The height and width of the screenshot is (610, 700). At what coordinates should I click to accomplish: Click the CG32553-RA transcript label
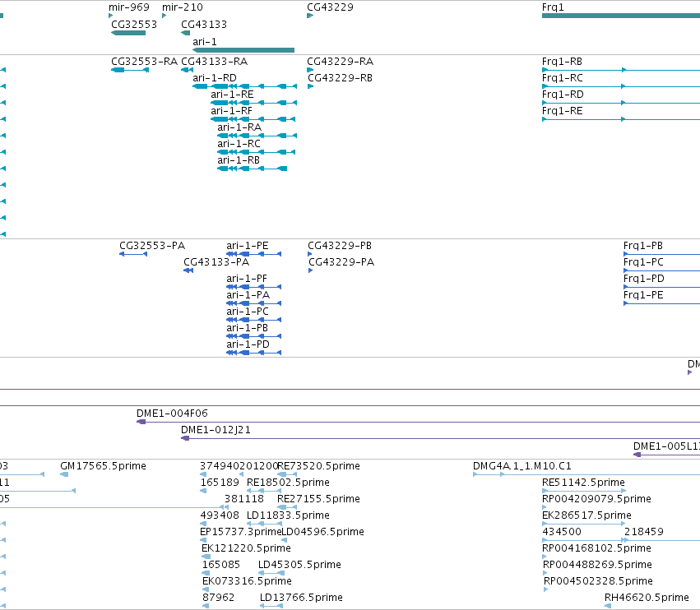coord(144,61)
